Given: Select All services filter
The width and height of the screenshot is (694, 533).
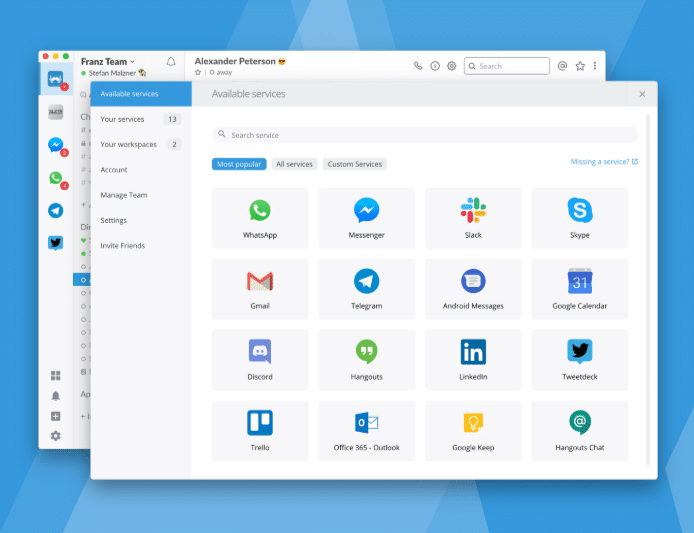Looking at the screenshot, I should coord(294,164).
